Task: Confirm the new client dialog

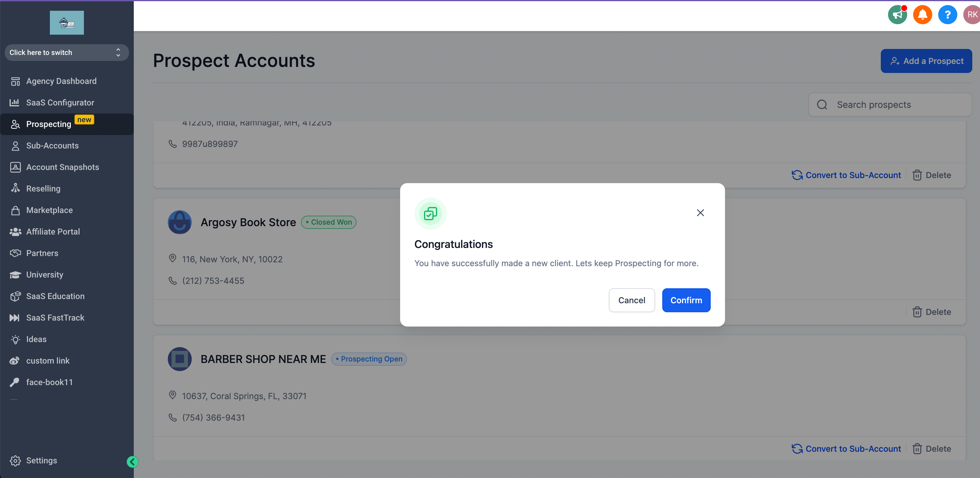Action: pyautogui.click(x=686, y=300)
